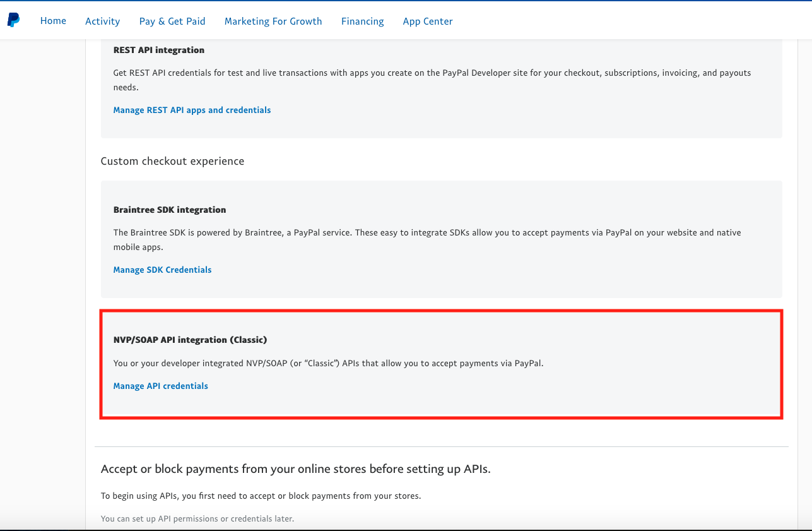This screenshot has height=531, width=812.
Task: Open Pay & Get Paid menu
Action: coord(172,21)
